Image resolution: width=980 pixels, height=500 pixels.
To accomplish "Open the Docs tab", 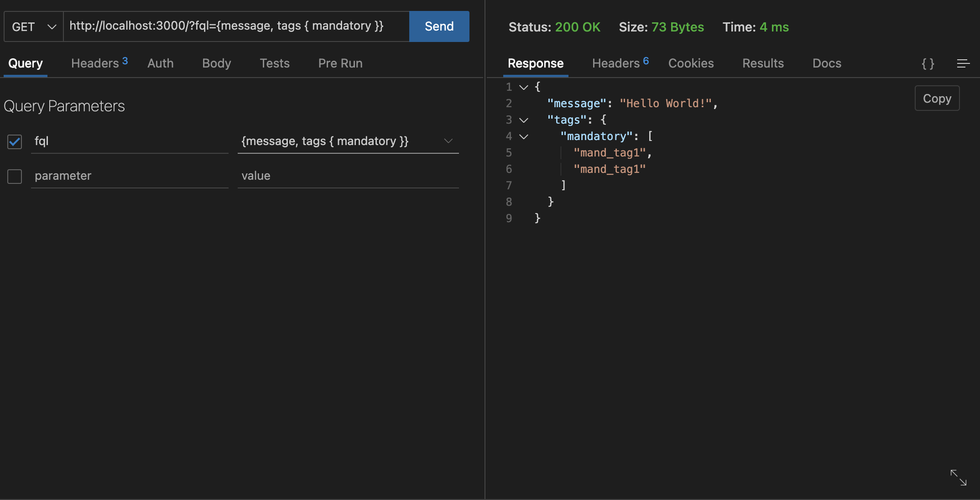I will tap(827, 63).
